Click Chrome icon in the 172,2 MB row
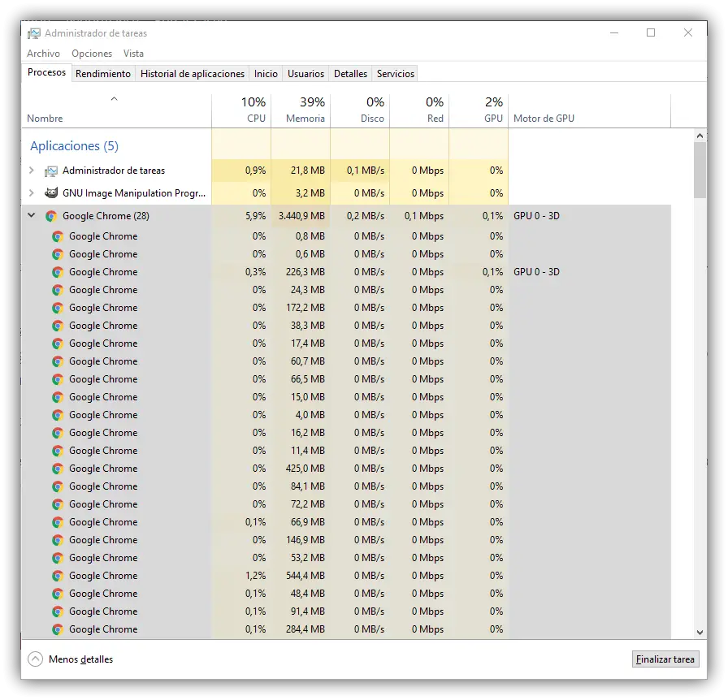The image size is (728, 700). pyautogui.click(x=58, y=308)
